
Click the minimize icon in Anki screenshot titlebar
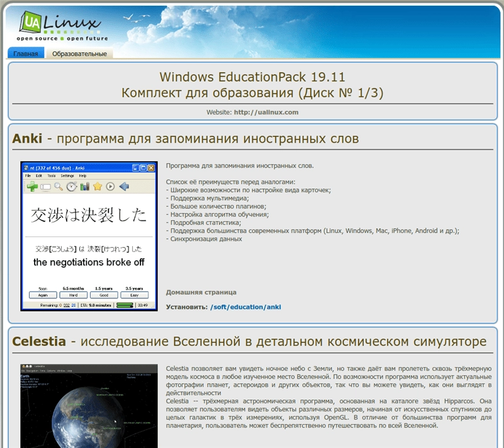tap(135, 168)
